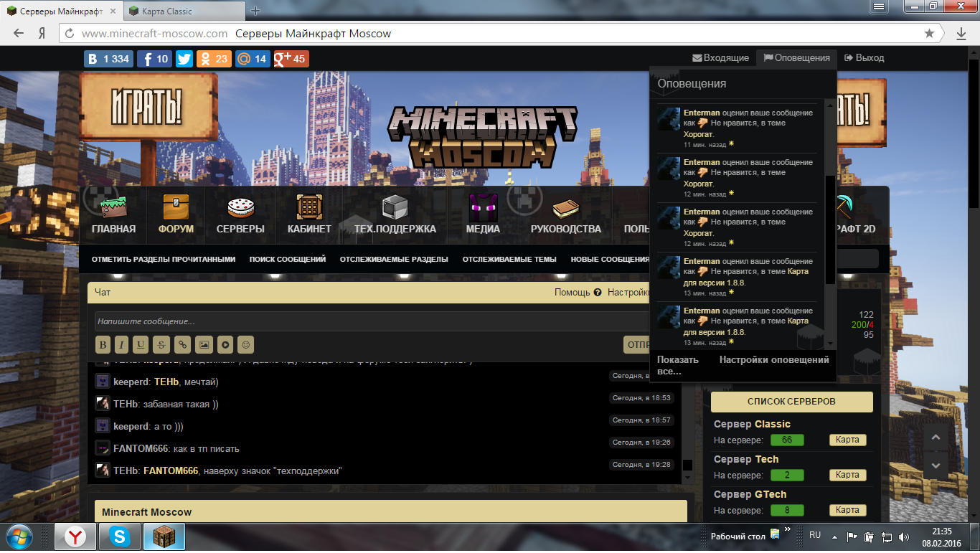
Task: Open the Yandex Я home button
Action: click(42, 34)
